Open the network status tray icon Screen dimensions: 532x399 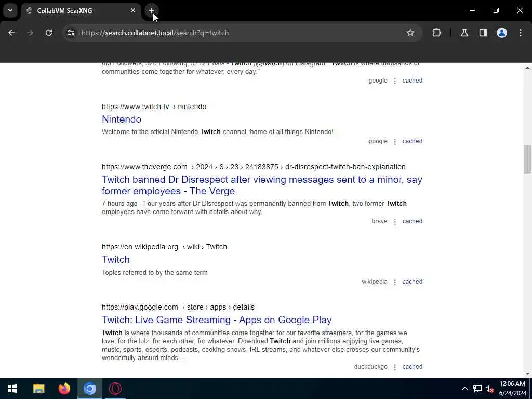point(477,389)
